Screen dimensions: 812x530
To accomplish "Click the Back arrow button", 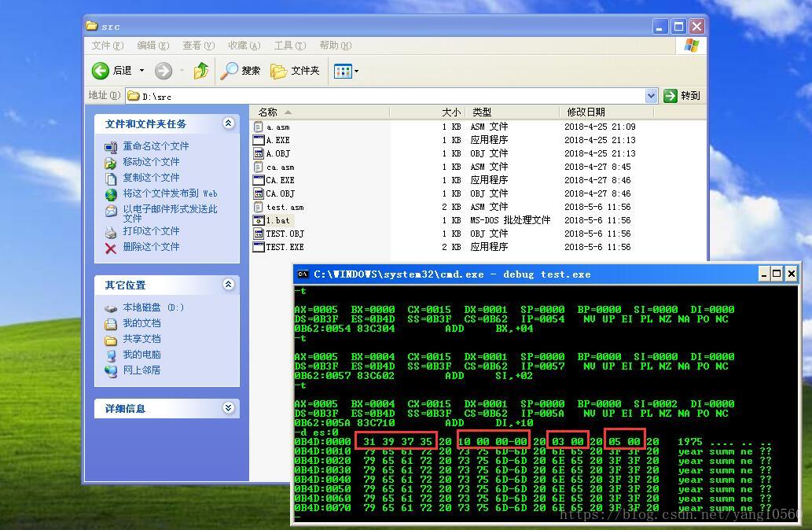I will coord(101,71).
